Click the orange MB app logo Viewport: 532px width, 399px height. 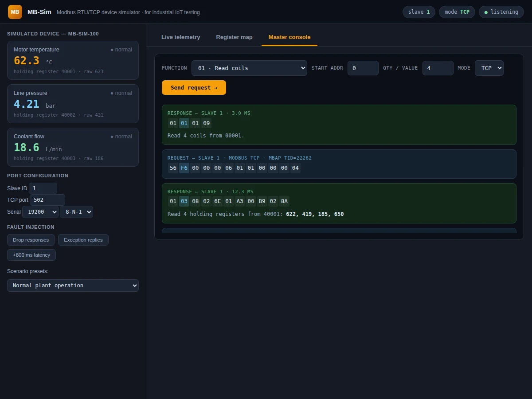point(15,12)
